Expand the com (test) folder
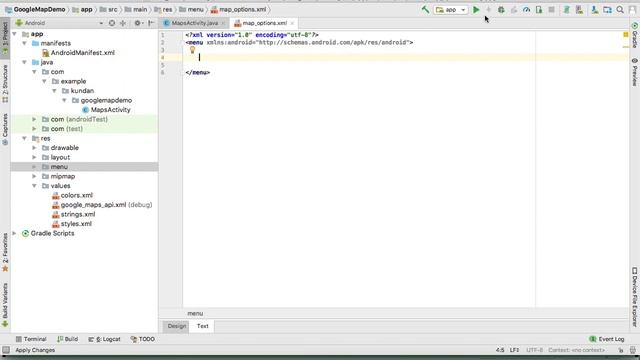Image resolution: width=640 pixels, height=360 pixels. point(34,129)
